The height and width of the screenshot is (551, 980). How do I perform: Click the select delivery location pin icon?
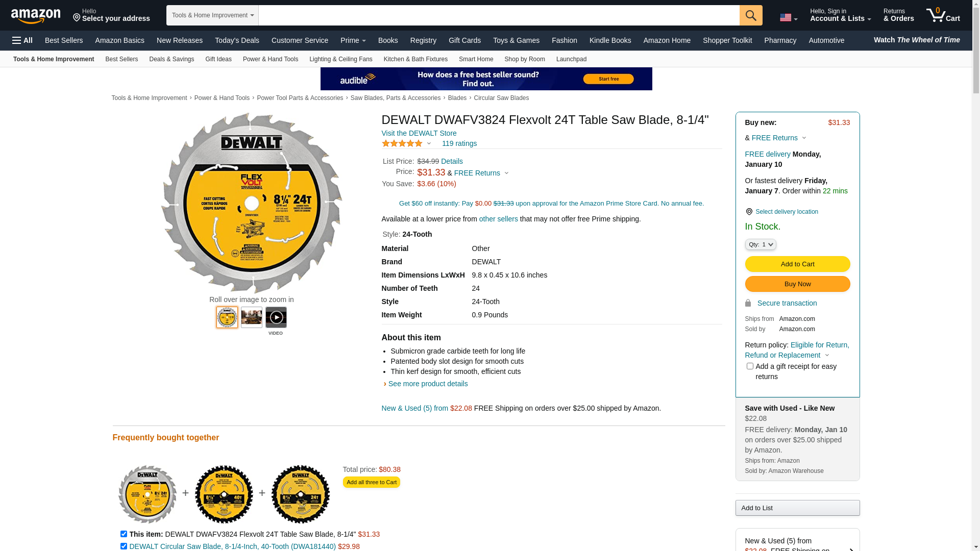[749, 212]
